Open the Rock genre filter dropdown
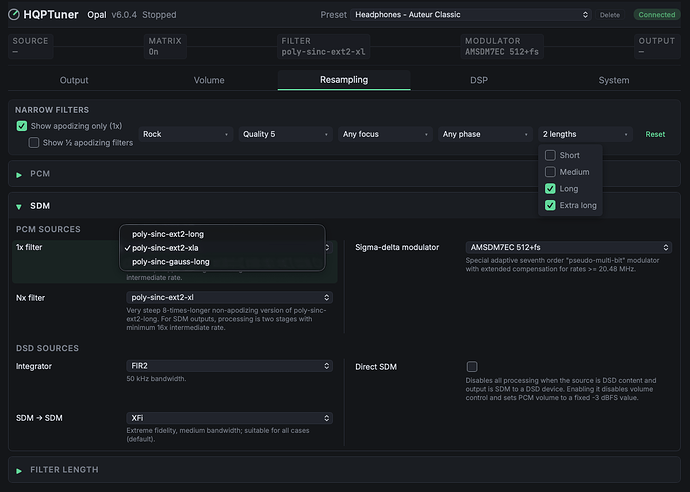Viewport: 690px width, 492px height. pos(186,134)
